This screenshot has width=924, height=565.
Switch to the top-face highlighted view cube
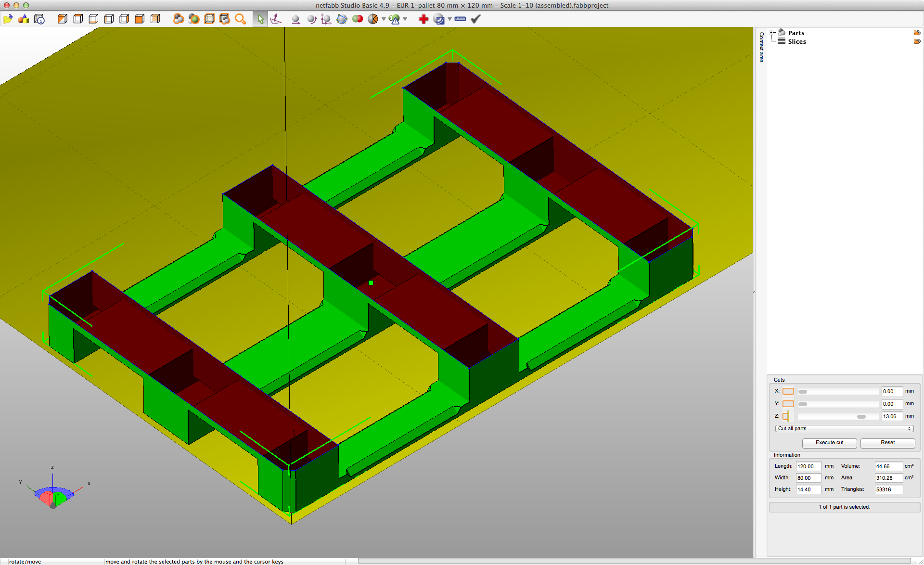(x=77, y=19)
